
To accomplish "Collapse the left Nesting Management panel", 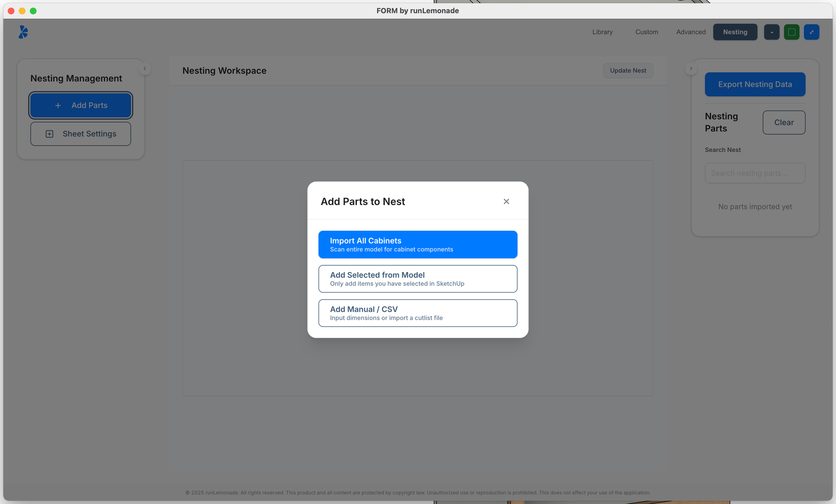I will tap(145, 69).
